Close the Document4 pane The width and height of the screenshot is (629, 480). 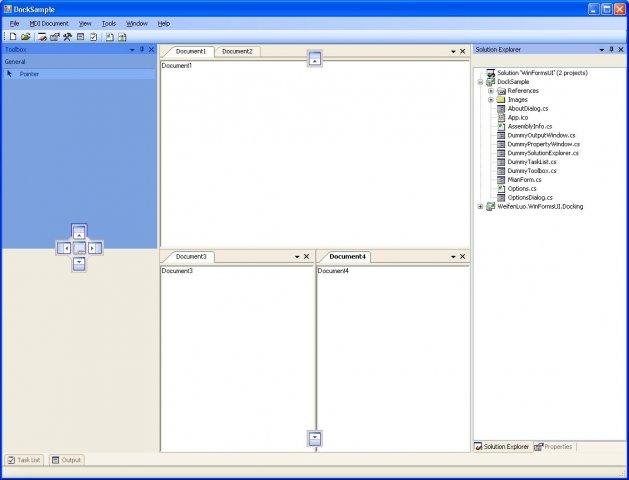463,257
